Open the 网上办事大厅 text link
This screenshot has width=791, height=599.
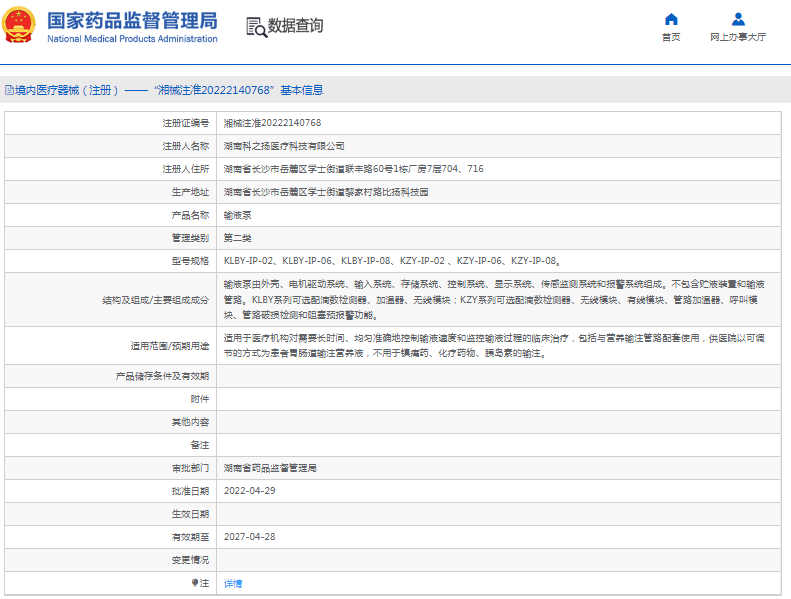738,37
